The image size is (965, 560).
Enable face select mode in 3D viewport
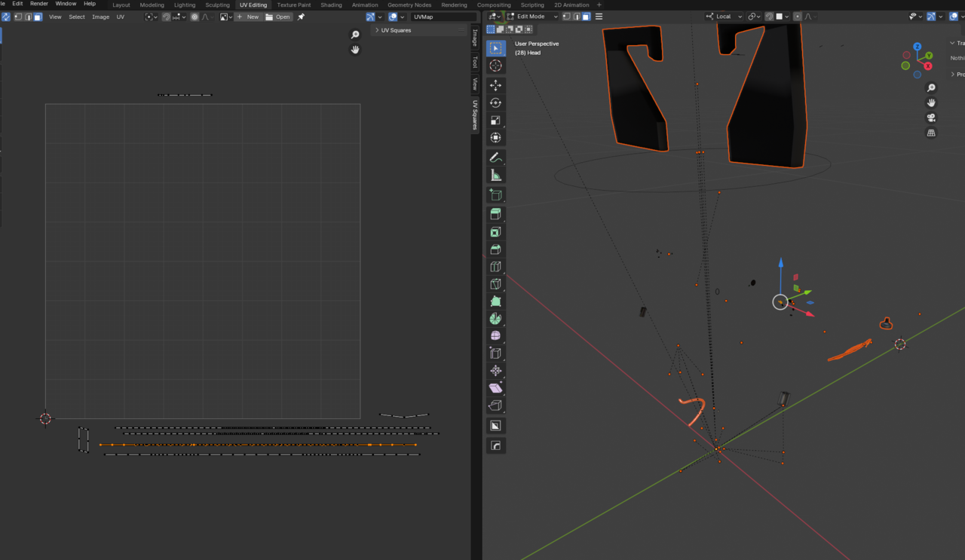586,17
